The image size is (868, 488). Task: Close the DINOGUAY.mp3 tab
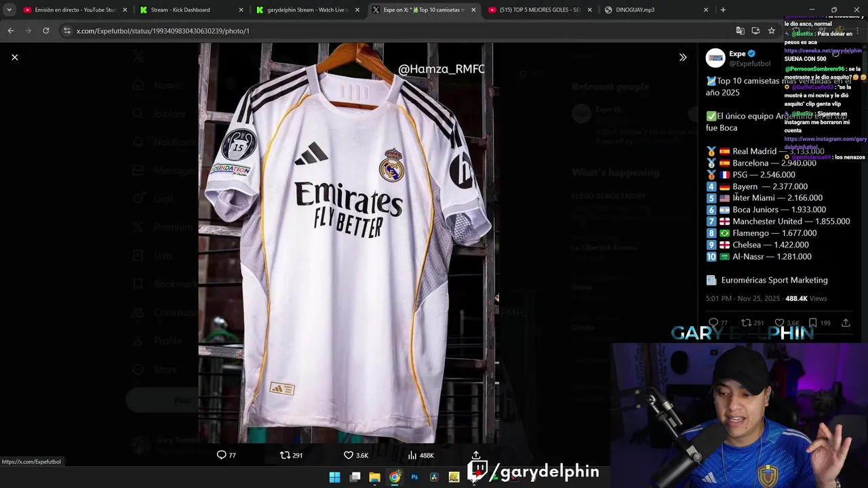[x=706, y=9]
